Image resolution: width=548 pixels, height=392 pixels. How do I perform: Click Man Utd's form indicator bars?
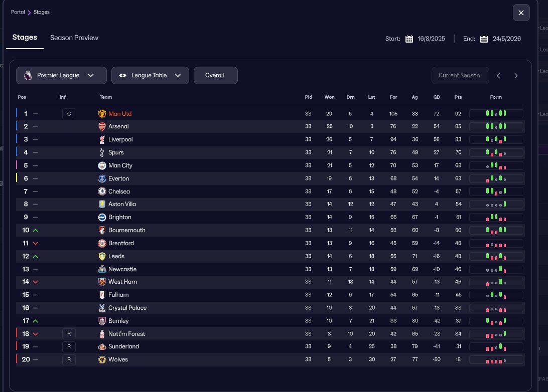click(496, 114)
